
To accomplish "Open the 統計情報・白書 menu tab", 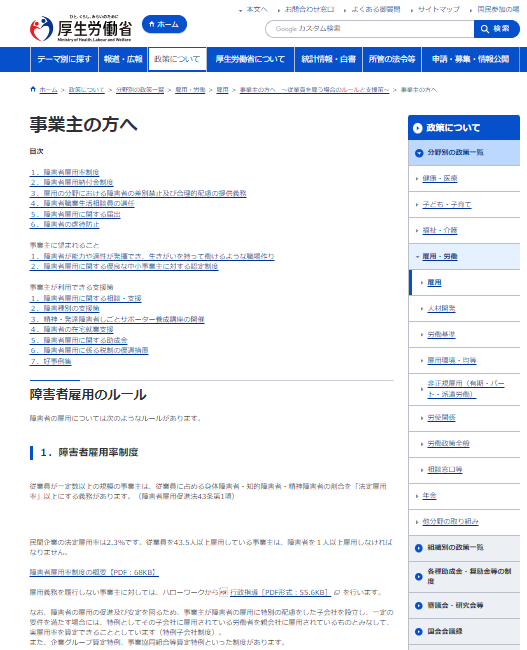I will (328, 59).
